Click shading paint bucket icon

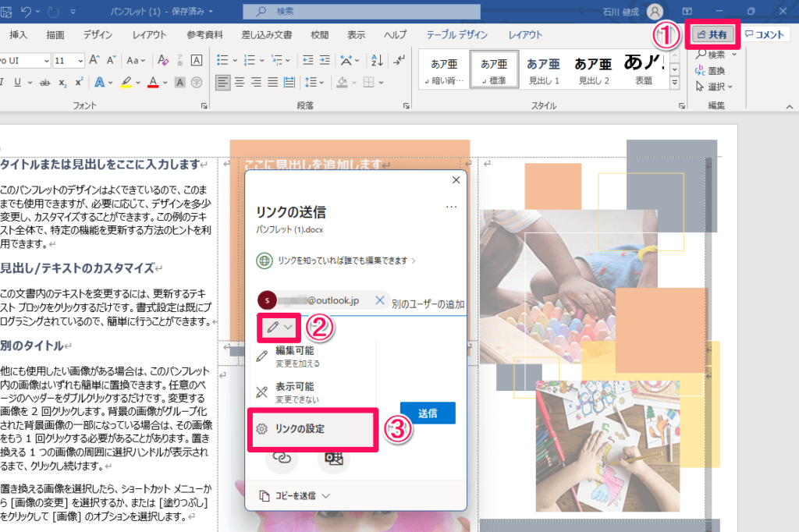342,82
